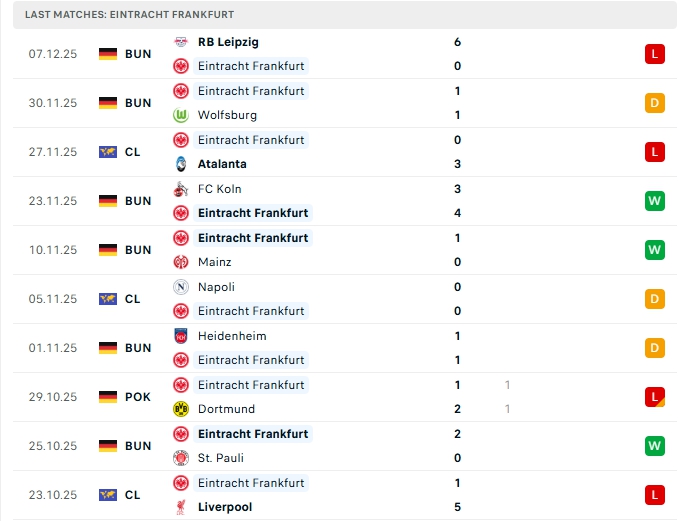This screenshot has height=521, width=686.
Task: Click the Dortmund club crest icon
Action: [181, 409]
